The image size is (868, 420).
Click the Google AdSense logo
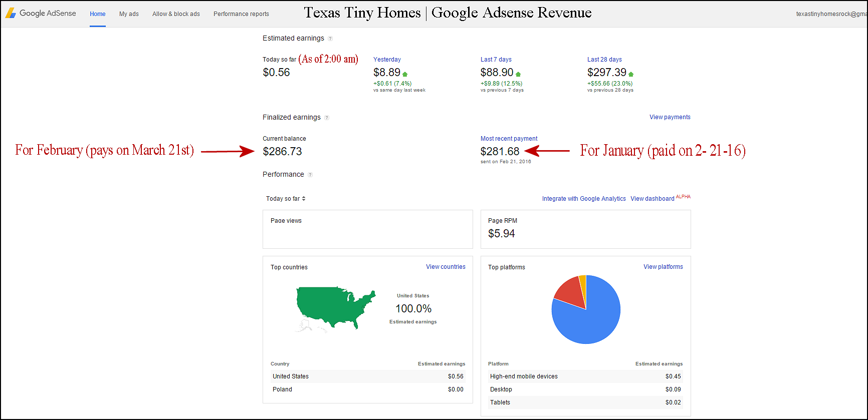pos(41,14)
